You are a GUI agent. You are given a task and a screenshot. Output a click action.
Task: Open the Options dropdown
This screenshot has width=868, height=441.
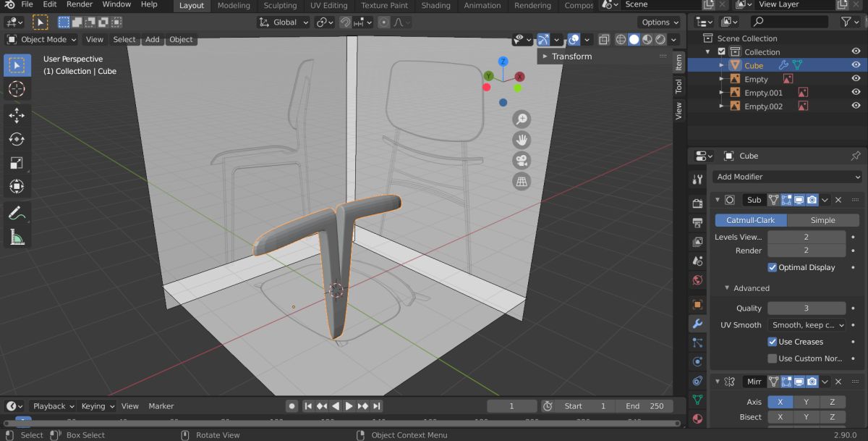660,22
